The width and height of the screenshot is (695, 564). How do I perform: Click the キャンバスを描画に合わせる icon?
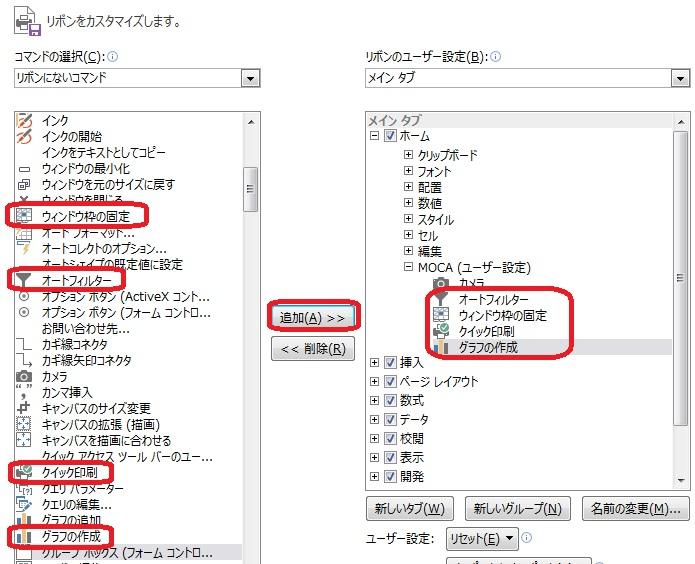click(24, 440)
